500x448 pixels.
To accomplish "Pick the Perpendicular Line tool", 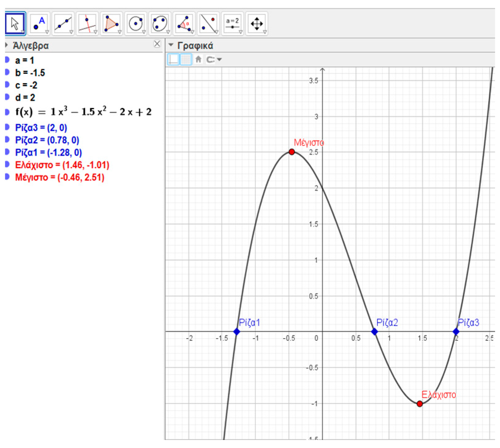I will click(x=87, y=24).
